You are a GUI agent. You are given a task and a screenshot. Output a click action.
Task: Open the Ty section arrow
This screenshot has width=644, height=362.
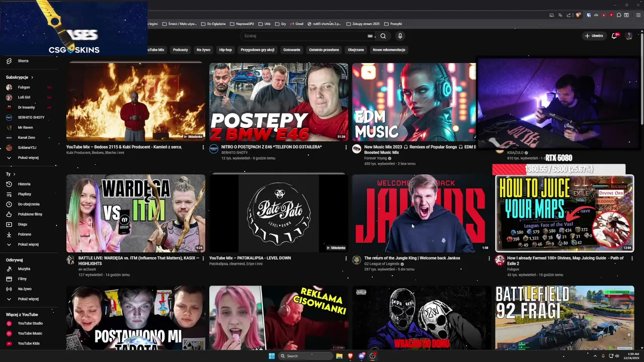point(15,174)
